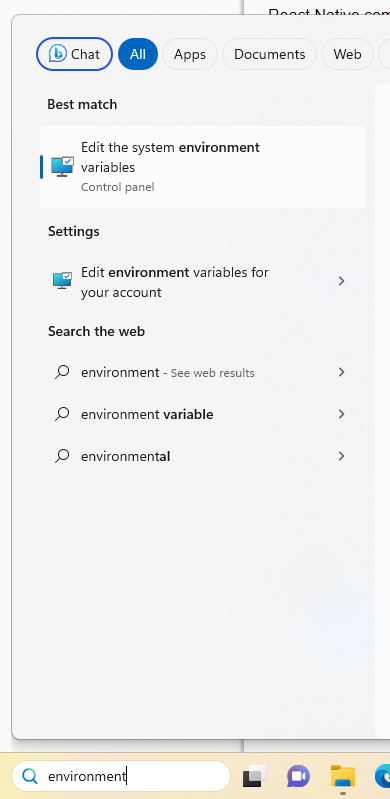Switch to the Apps filter tab

tap(190, 54)
